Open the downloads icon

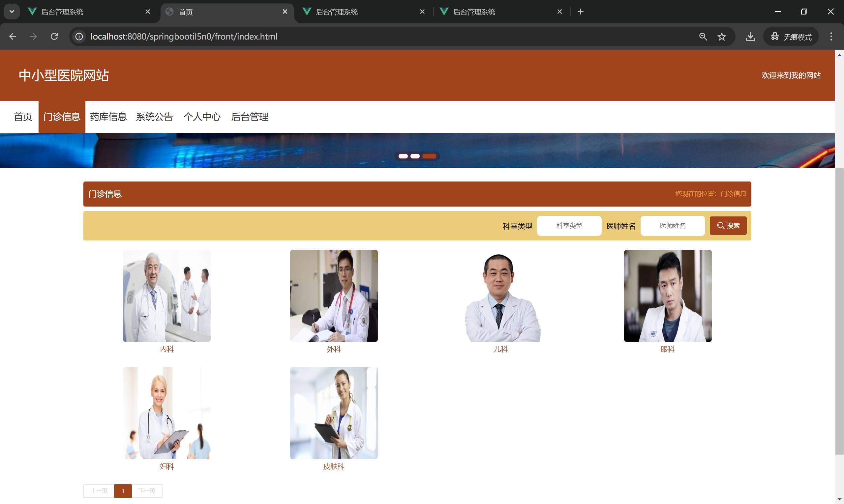[750, 36]
